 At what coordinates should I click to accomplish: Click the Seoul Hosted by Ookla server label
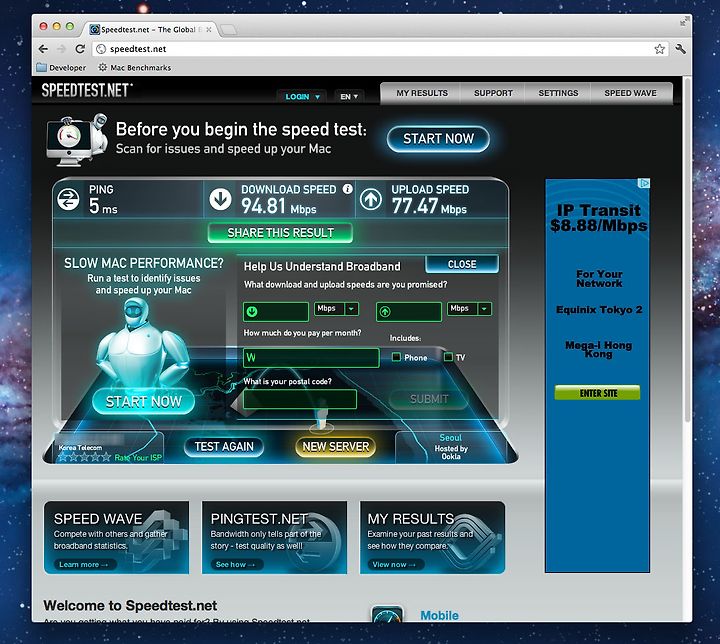[x=451, y=447]
